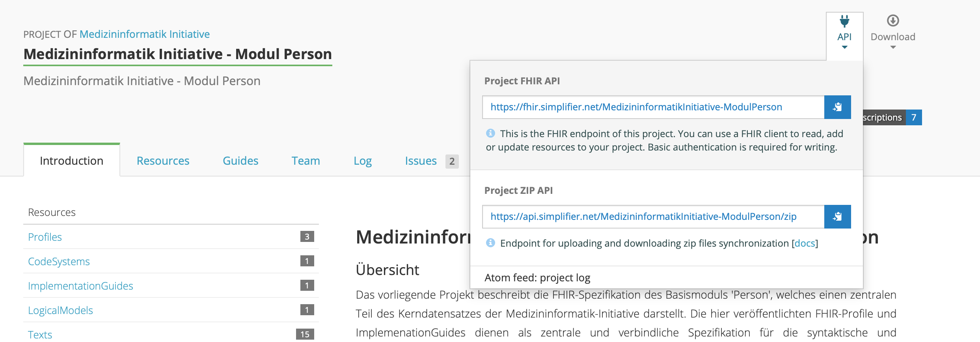Switch to the Introduction tab

click(x=72, y=160)
